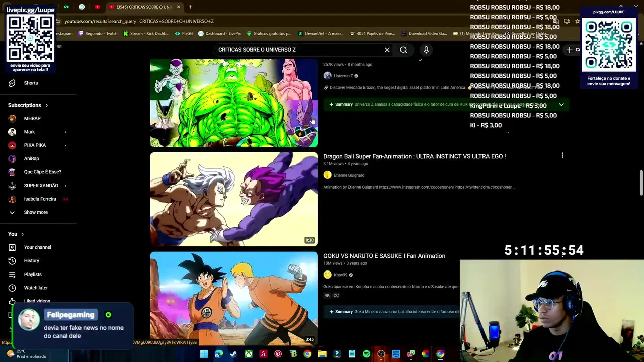The image size is (644, 362).
Task: Start voice search with the microphone icon
Action: pos(426,50)
